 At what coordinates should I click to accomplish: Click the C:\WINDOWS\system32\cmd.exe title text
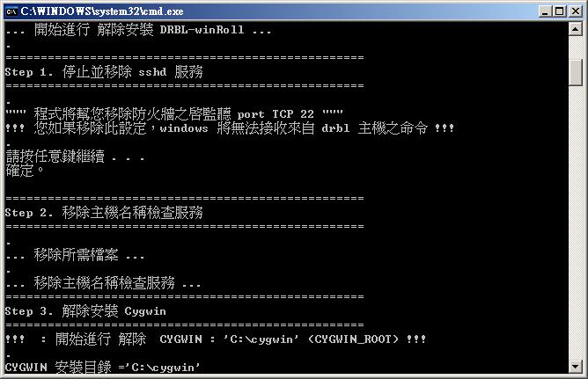102,11
